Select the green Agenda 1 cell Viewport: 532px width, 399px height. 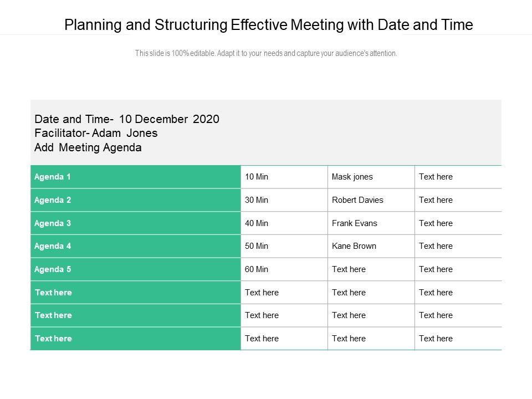[x=135, y=177]
